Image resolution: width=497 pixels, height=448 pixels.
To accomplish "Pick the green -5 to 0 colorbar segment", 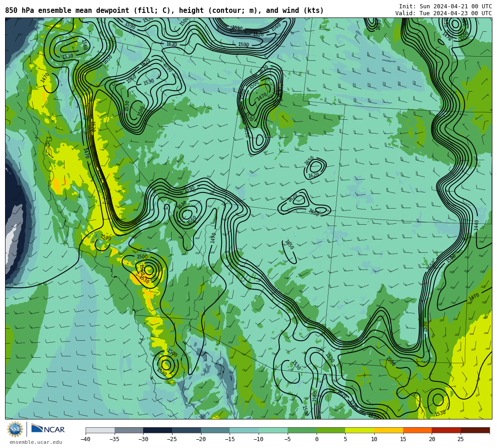I will tap(302, 430).
